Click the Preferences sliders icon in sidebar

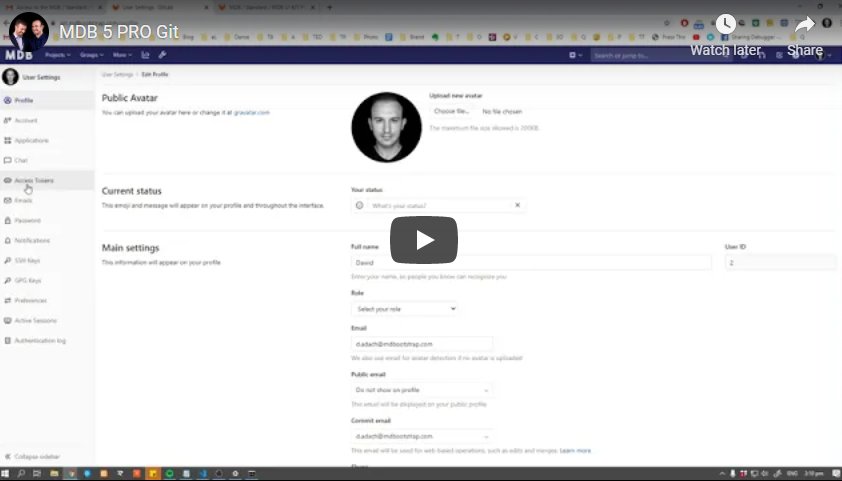point(8,300)
